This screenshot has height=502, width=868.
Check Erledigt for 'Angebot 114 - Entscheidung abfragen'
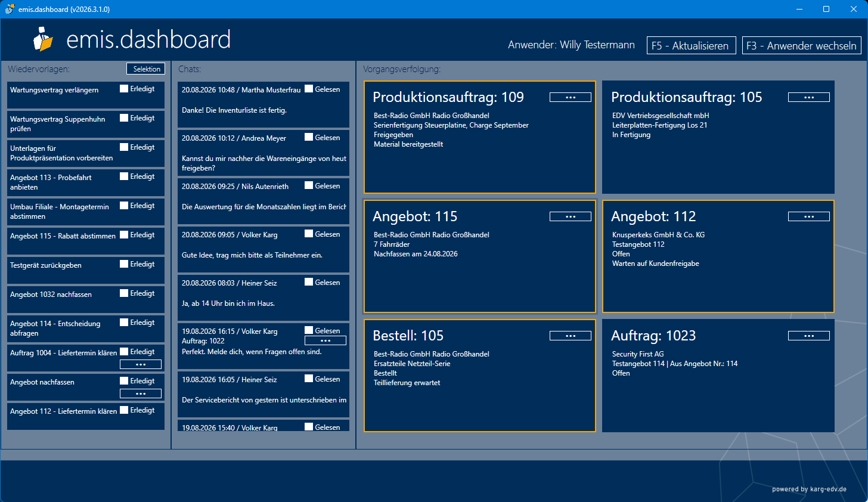(124, 323)
